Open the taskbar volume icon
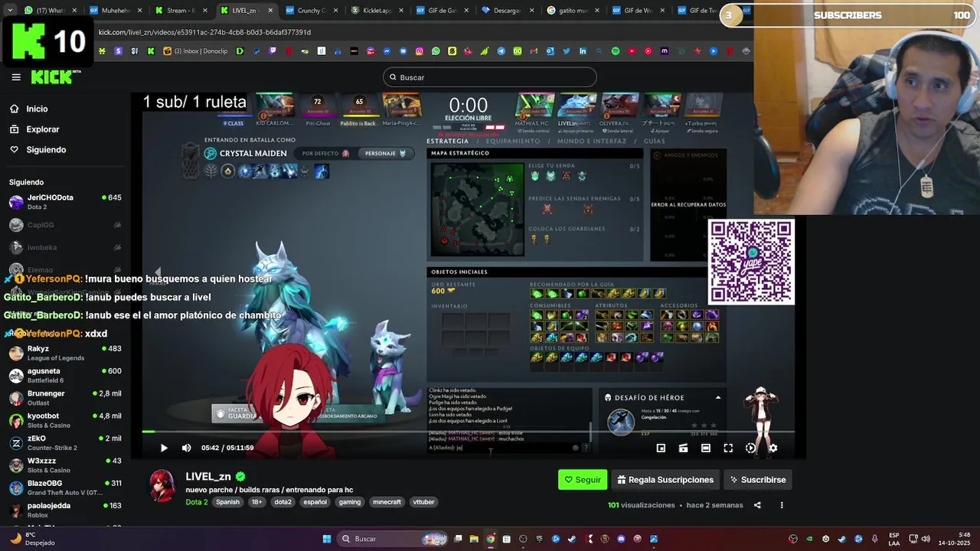This screenshot has width=980, height=551. pyautogui.click(x=926, y=539)
